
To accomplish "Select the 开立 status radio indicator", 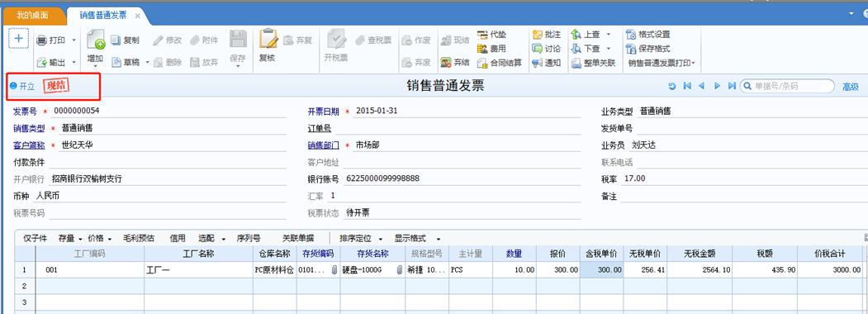I will pos(13,86).
